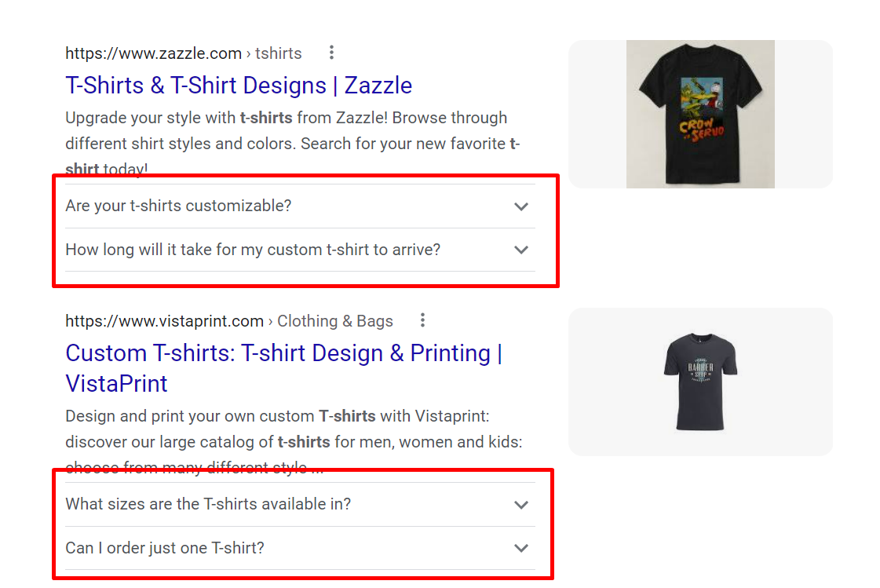Expand the question 'Are your t-shirts customizable?'
The height and width of the screenshot is (588, 880).
(x=179, y=205)
